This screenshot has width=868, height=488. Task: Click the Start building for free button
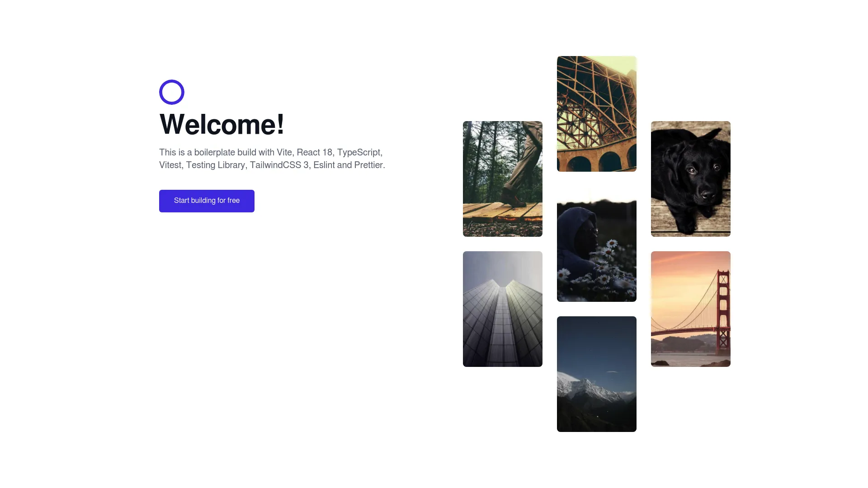206,200
